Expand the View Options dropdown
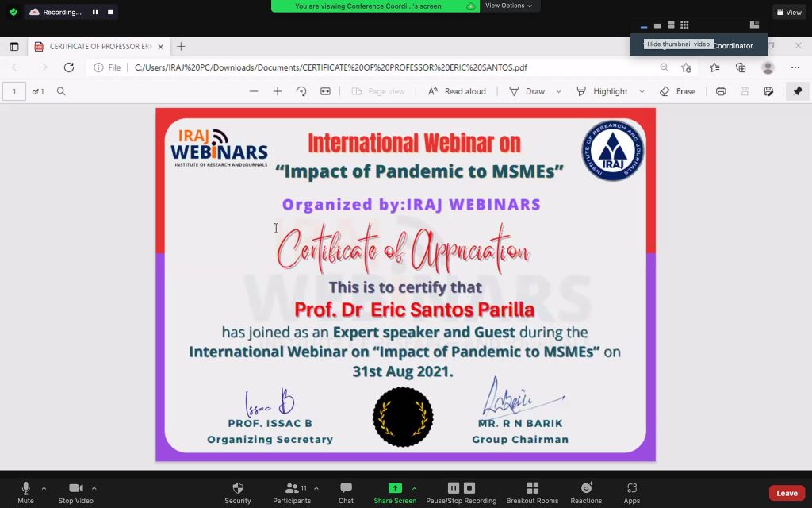This screenshot has height=508, width=812. (x=507, y=6)
